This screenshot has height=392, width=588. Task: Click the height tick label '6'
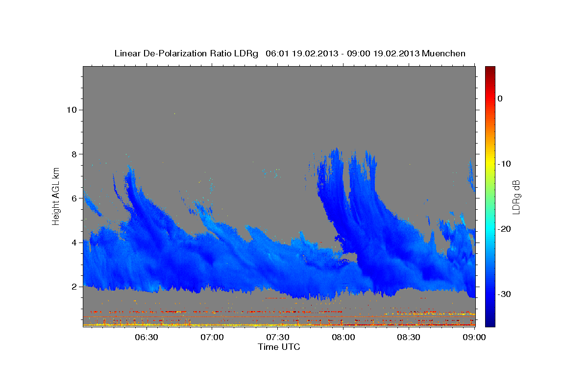coord(73,198)
